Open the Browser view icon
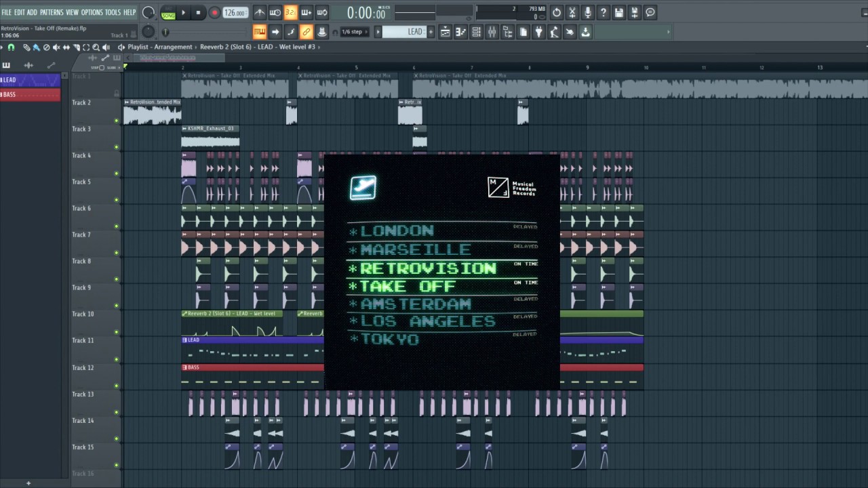Image resolution: width=868 pixels, height=488 pixels. [x=507, y=32]
